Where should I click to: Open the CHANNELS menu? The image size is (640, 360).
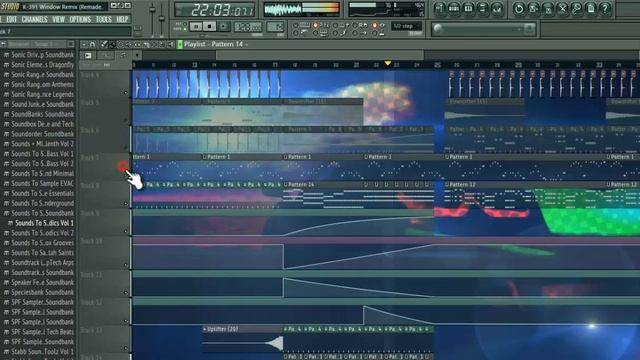pyautogui.click(x=34, y=19)
